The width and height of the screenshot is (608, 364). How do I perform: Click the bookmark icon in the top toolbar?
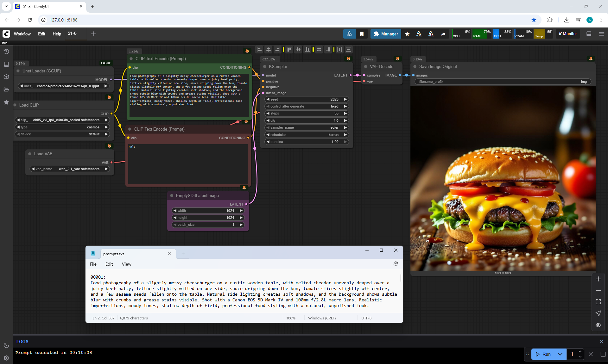point(362,34)
